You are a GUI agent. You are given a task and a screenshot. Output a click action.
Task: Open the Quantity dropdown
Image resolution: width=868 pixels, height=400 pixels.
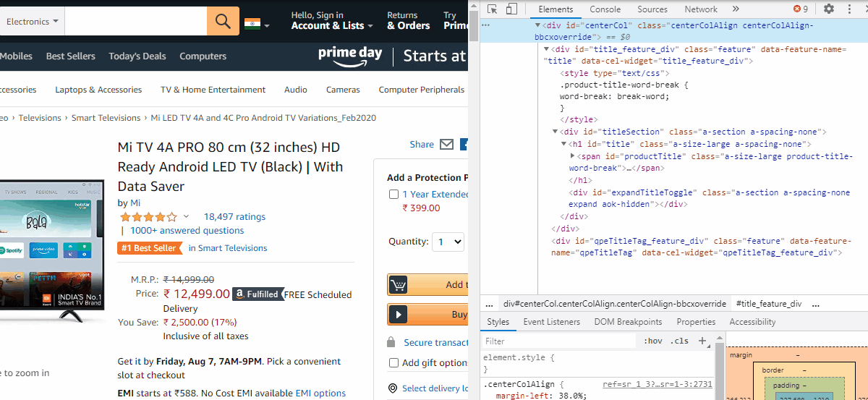pyautogui.click(x=448, y=242)
